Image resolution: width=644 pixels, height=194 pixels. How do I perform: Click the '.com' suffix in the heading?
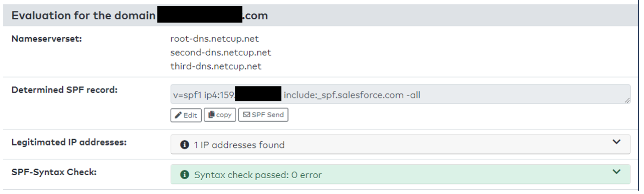point(256,16)
